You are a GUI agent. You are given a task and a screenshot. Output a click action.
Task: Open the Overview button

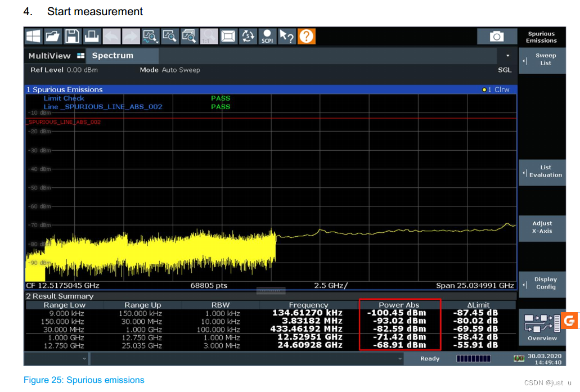tap(542, 327)
